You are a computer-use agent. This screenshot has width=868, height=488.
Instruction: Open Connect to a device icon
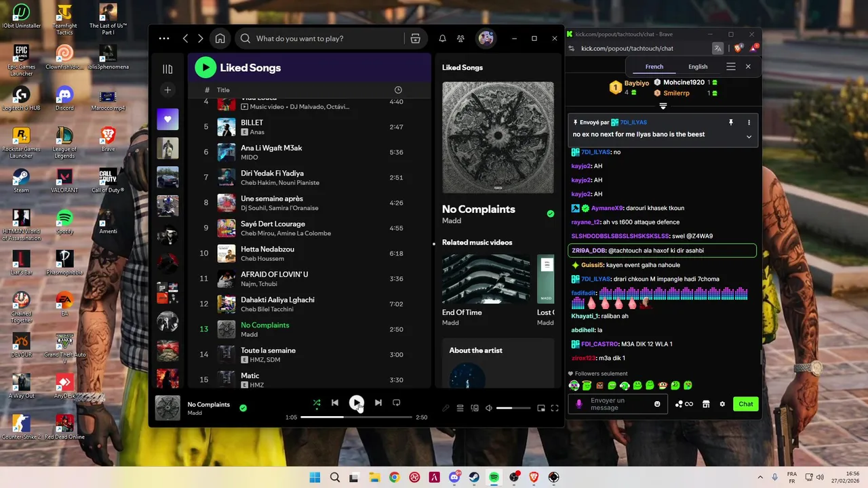[475, 408]
